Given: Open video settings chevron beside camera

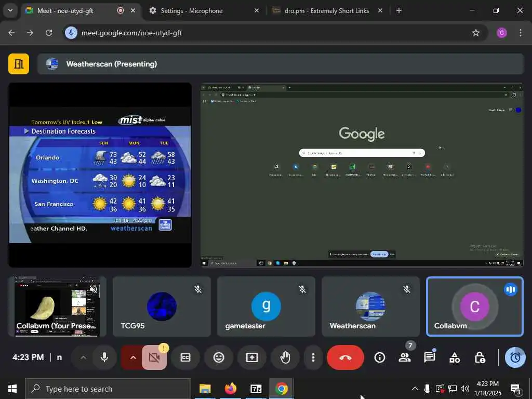Looking at the screenshot, I should (133, 357).
